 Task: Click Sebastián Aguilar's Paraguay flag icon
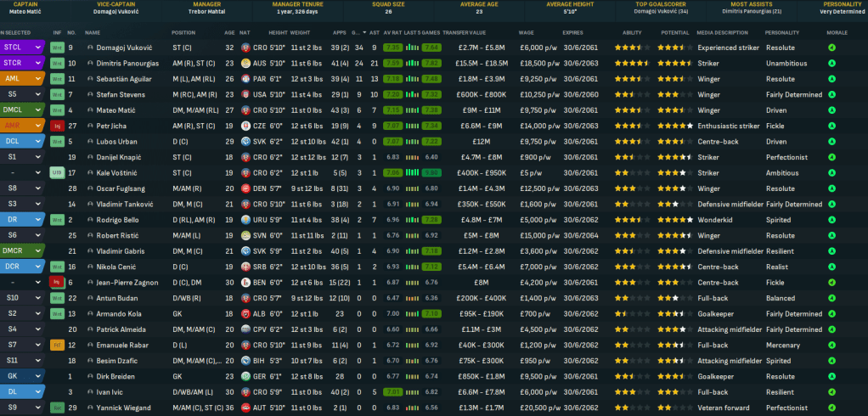(x=245, y=79)
